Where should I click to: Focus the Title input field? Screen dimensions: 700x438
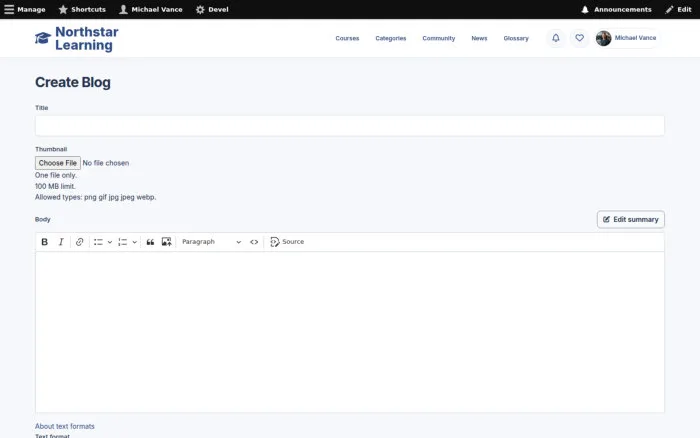click(x=350, y=126)
